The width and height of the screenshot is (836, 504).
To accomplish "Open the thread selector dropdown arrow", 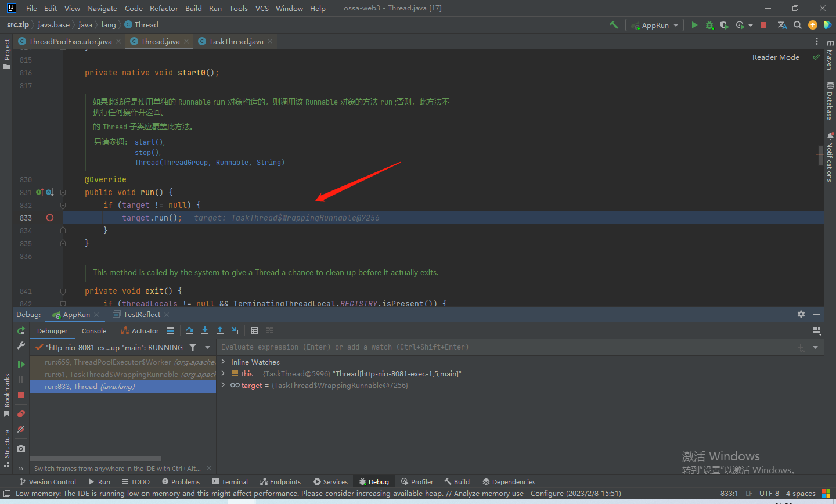I will [207, 347].
